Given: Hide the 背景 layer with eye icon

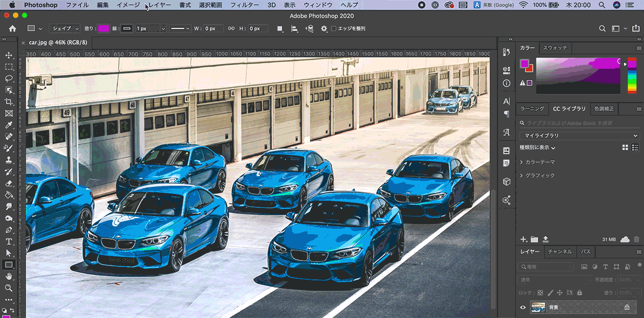Looking at the screenshot, I should pos(523,307).
